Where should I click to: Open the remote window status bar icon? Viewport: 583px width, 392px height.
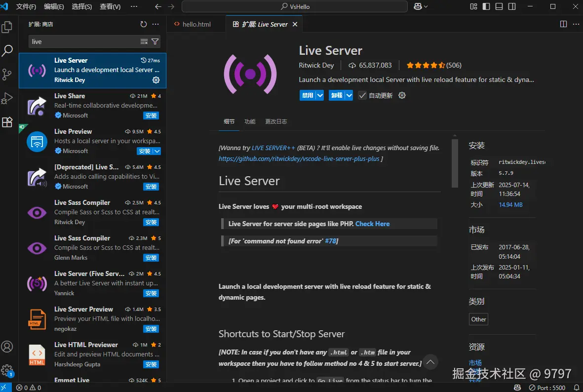point(5,388)
